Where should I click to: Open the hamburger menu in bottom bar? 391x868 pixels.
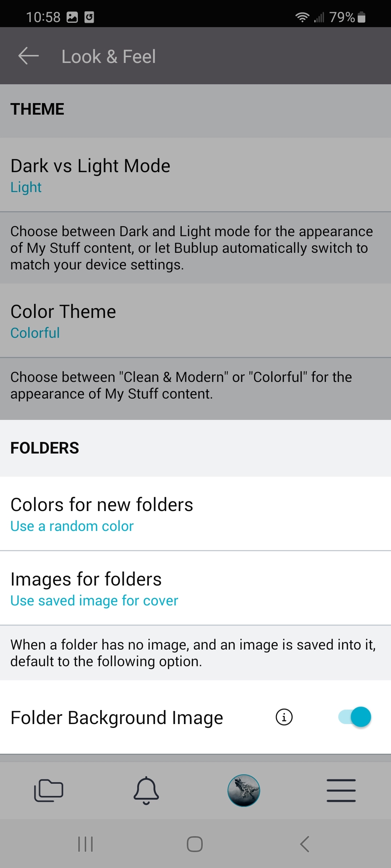pos(341,790)
